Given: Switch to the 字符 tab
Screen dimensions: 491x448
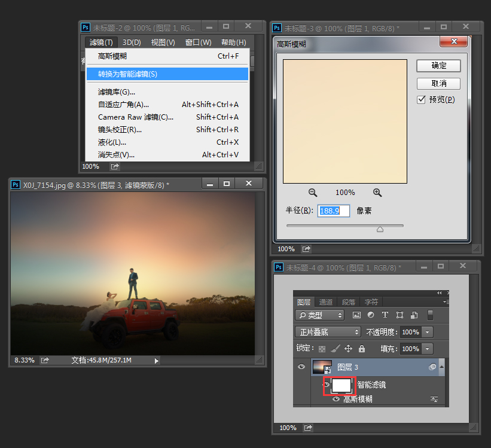Looking at the screenshot, I should pyautogui.click(x=371, y=301).
